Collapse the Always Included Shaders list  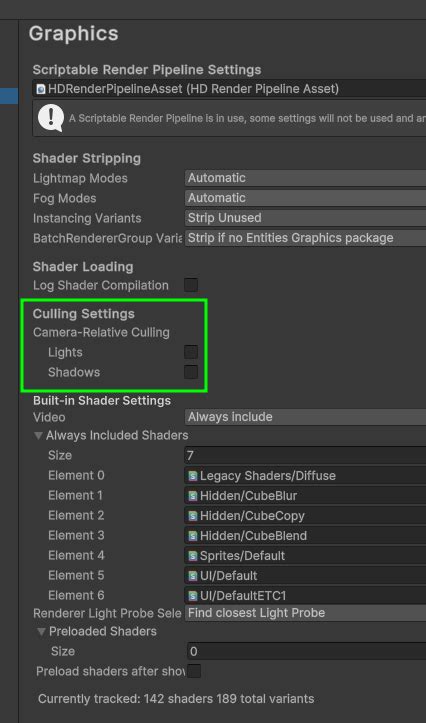(x=39, y=436)
